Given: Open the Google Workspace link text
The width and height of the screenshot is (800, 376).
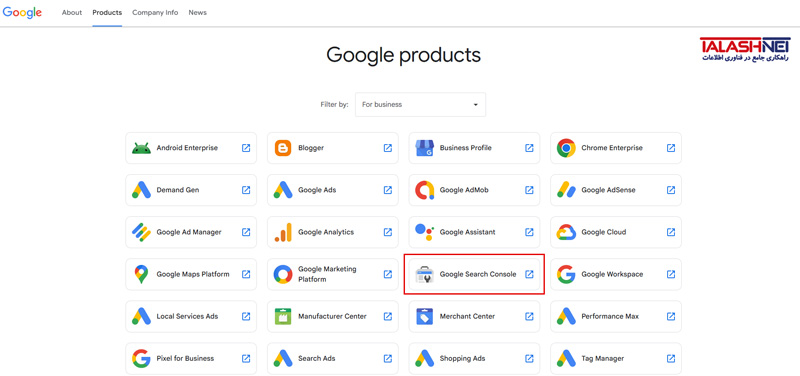Looking at the screenshot, I should (612, 274).
